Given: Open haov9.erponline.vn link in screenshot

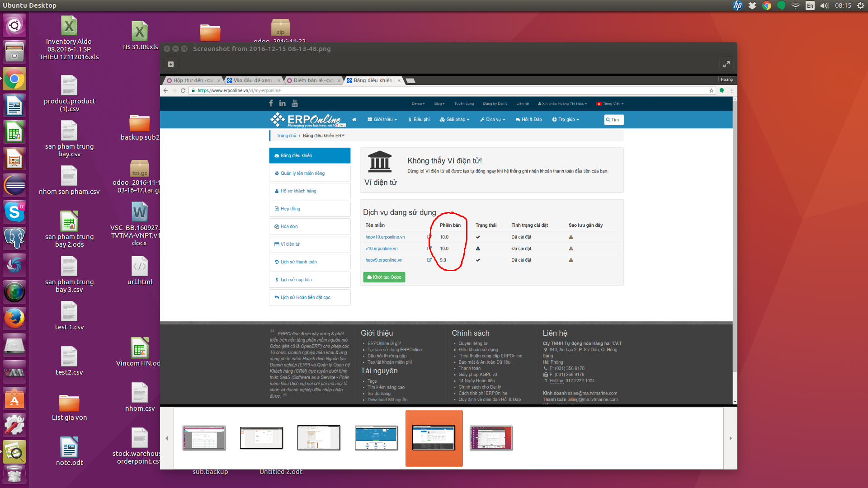Looking at the screenshot, I should tap(384, 260).
